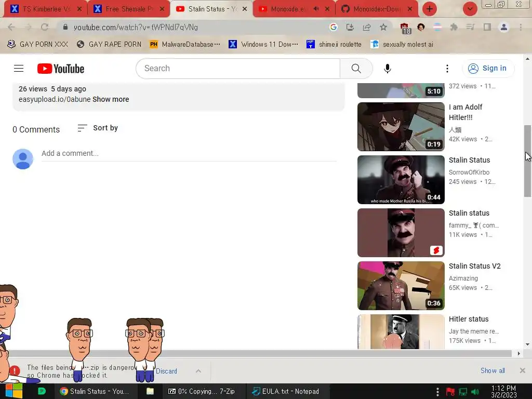This screenshot has height=399, width=532.
Task: Click SorrowOfKirbo channel name
Action: tap(469, 172)
